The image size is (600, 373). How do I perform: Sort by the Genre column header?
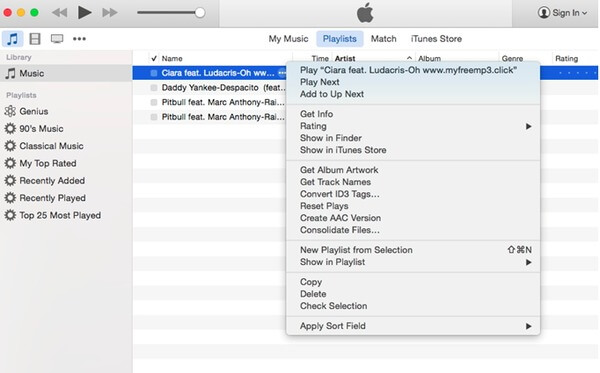point(512,59)
